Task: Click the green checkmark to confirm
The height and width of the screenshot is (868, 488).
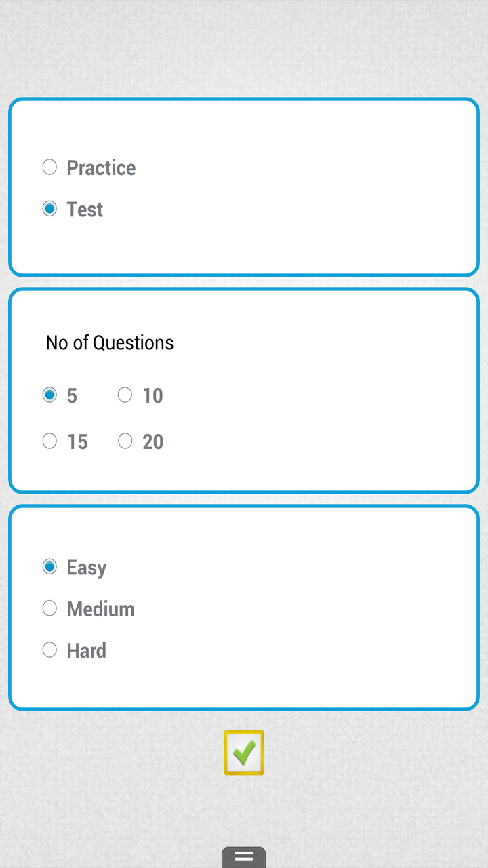Action: click(x=243, y=752)
